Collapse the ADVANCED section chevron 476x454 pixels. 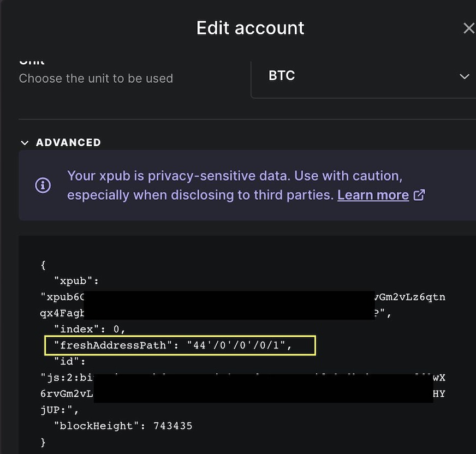(25, 143)
